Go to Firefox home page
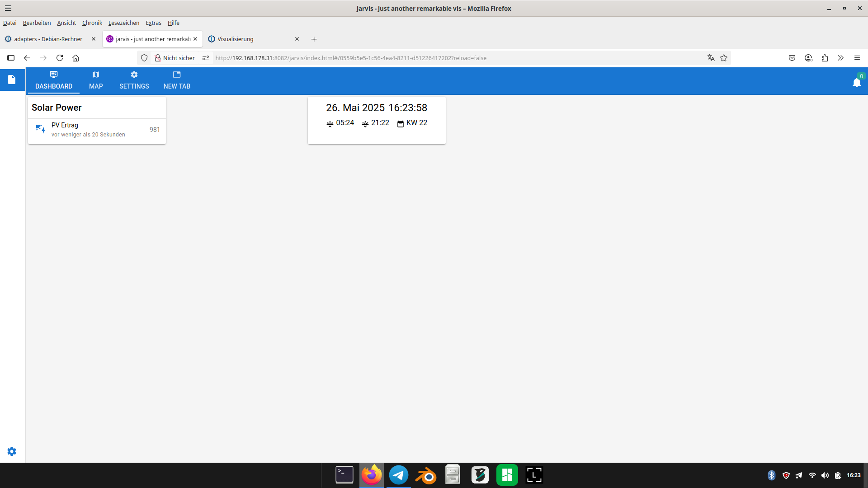The height and width of the screenshot is (488, 868). tap(76, 58)
